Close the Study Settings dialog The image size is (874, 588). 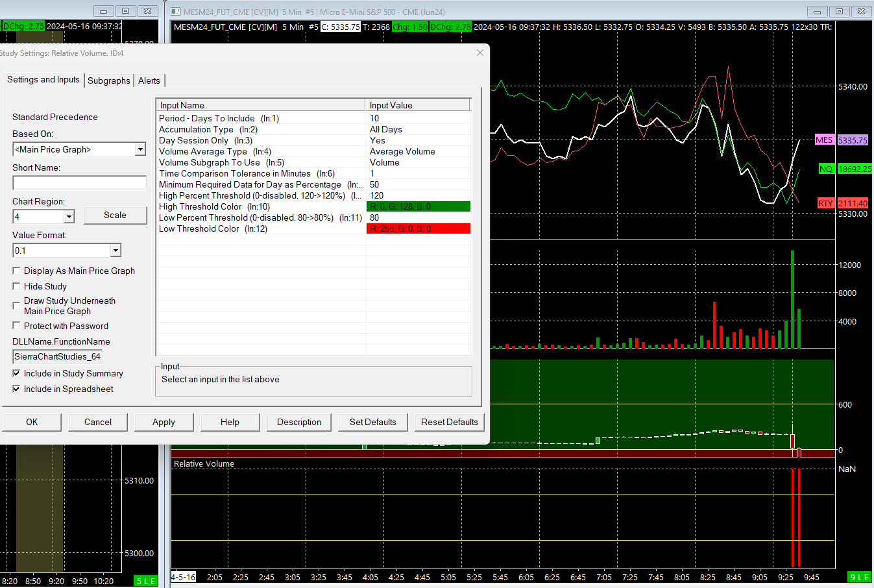[480, 53]
